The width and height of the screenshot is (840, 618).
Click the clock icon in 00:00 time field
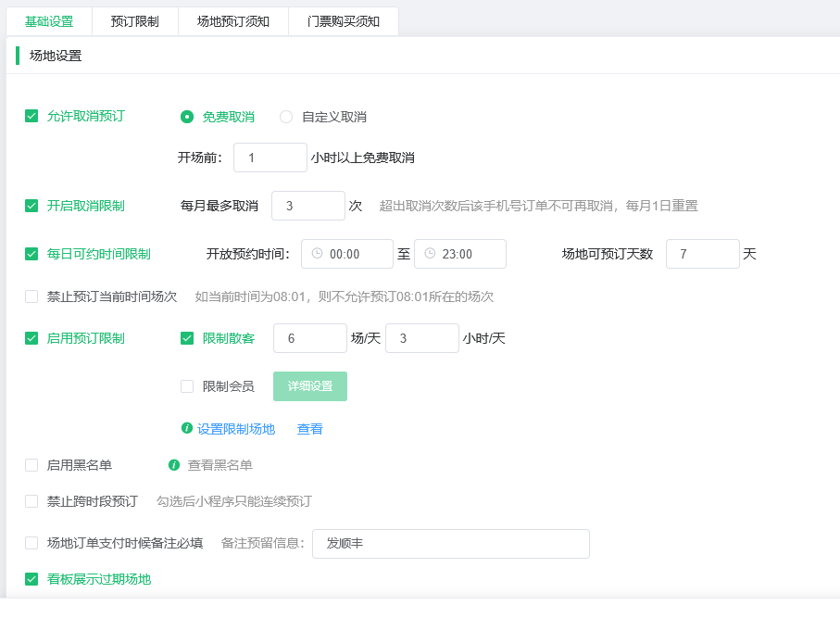pyautogui.click(x=317, y=254)
